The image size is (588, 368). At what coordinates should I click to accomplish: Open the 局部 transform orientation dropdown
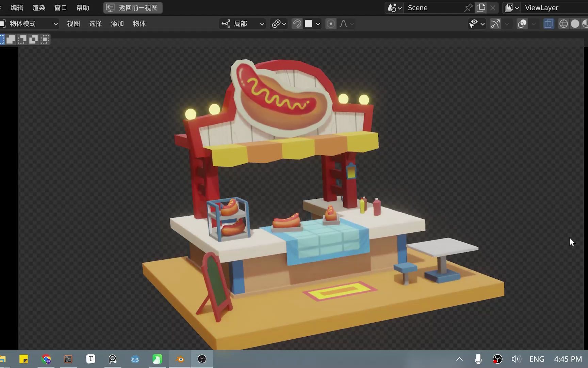242,24
